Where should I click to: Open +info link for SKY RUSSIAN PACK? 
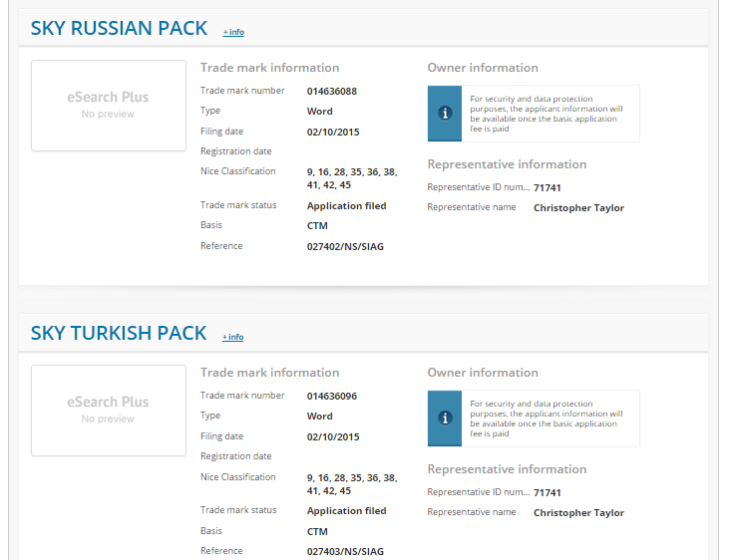[x=233, y=32]
